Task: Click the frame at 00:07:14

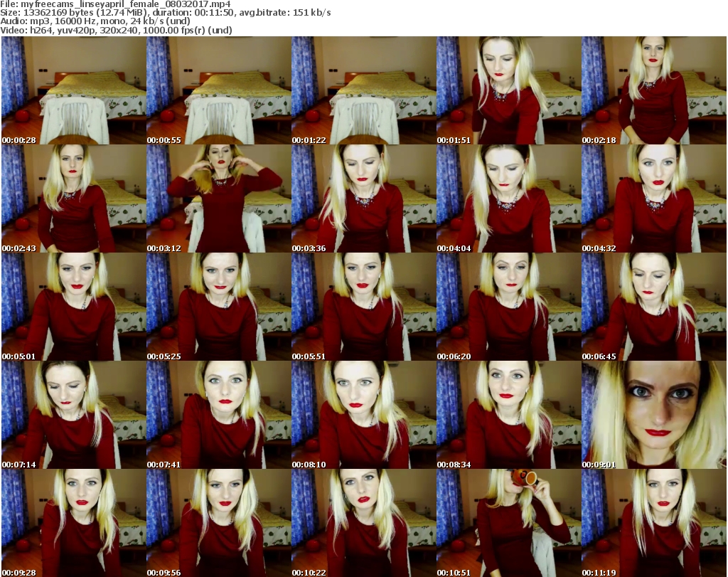Action: coord(73,415)
